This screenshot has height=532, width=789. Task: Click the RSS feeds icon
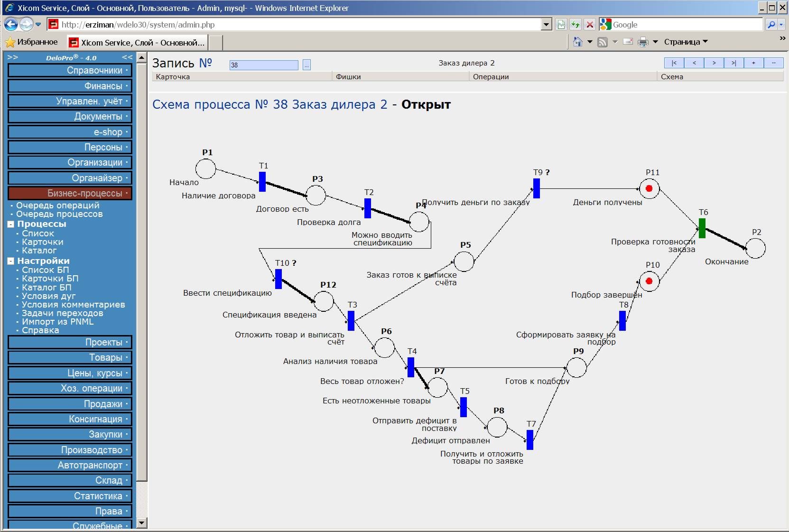603,42
